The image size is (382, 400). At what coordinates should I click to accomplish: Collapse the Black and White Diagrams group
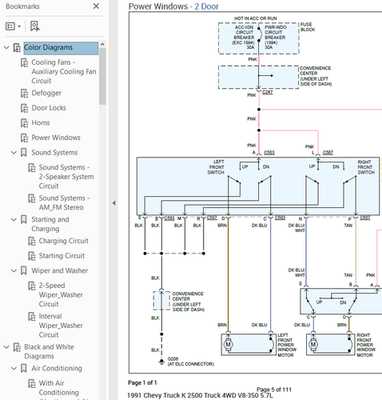(x=7, y=347)
